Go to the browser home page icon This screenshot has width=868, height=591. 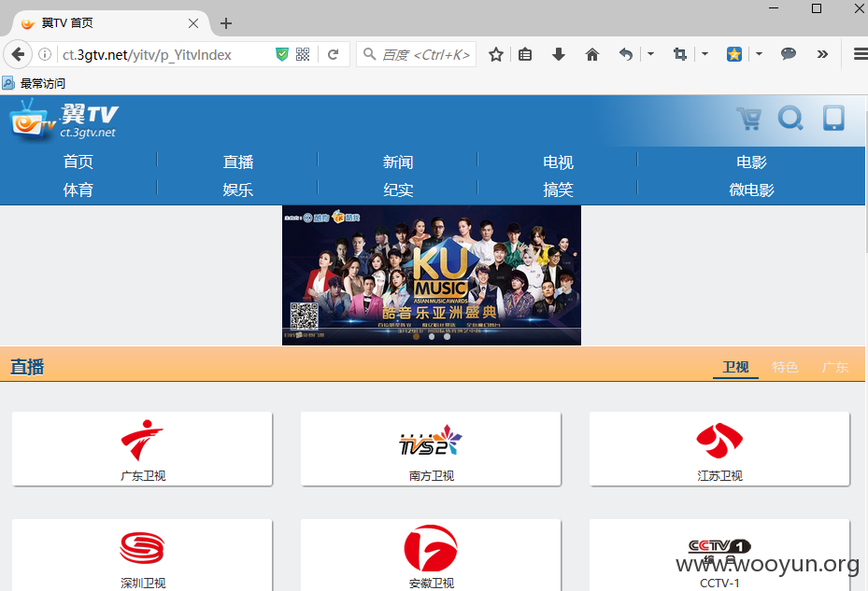(592, 54)
